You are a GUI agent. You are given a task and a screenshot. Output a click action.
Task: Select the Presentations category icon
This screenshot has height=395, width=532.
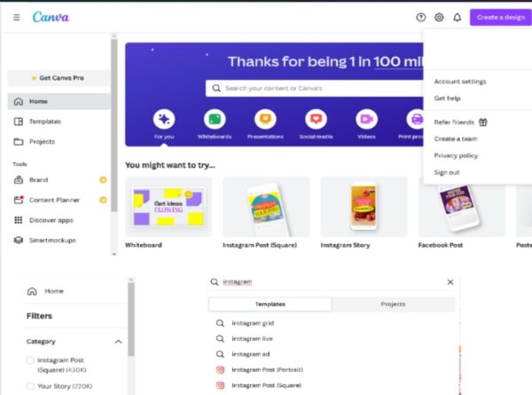264,119
